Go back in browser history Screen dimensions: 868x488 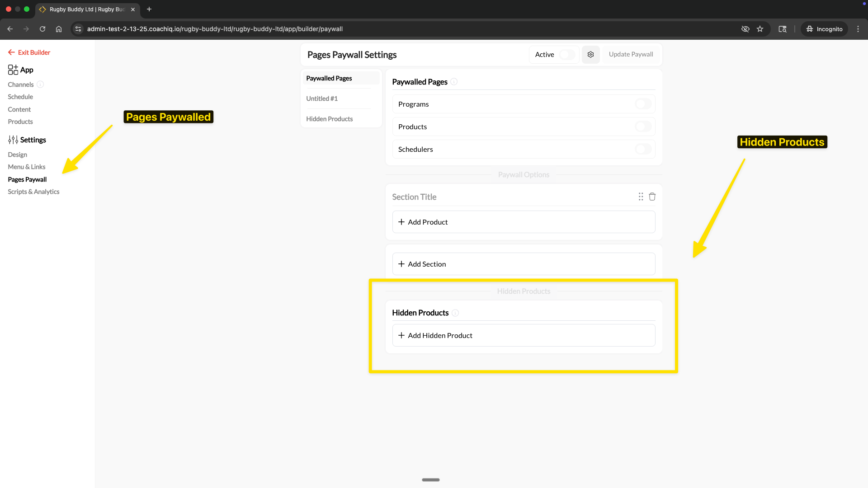pos(10,29)
